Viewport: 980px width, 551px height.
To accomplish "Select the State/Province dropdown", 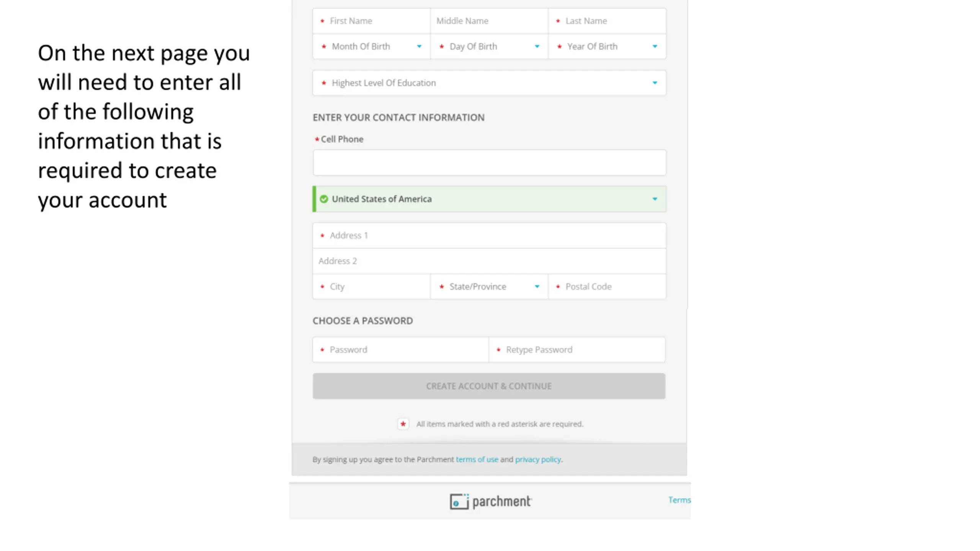I will (489, 287).
